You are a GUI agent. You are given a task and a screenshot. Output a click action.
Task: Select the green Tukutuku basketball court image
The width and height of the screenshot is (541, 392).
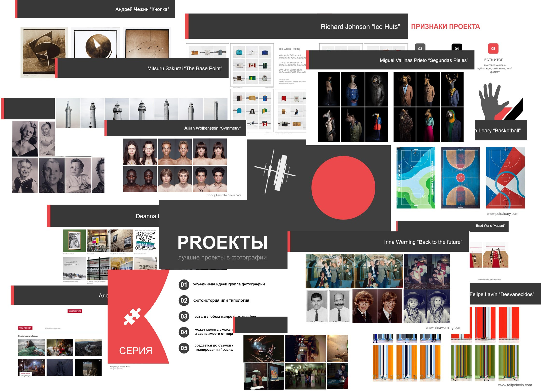[x=416, y=178]
